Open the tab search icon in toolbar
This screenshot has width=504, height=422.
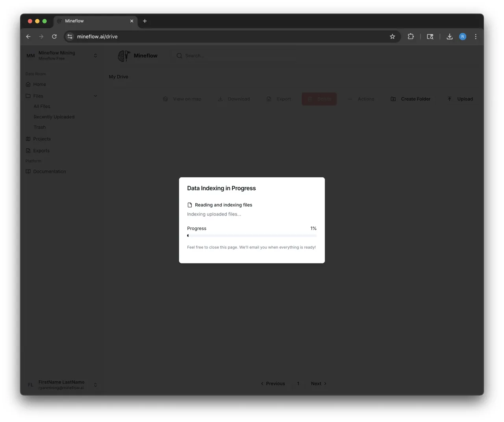[430, 37]
